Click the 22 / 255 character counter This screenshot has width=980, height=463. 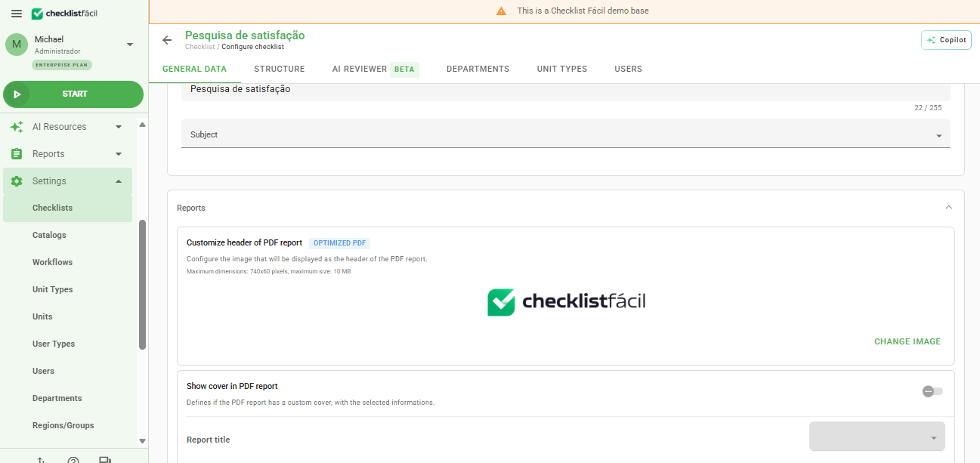pos(928,108)
